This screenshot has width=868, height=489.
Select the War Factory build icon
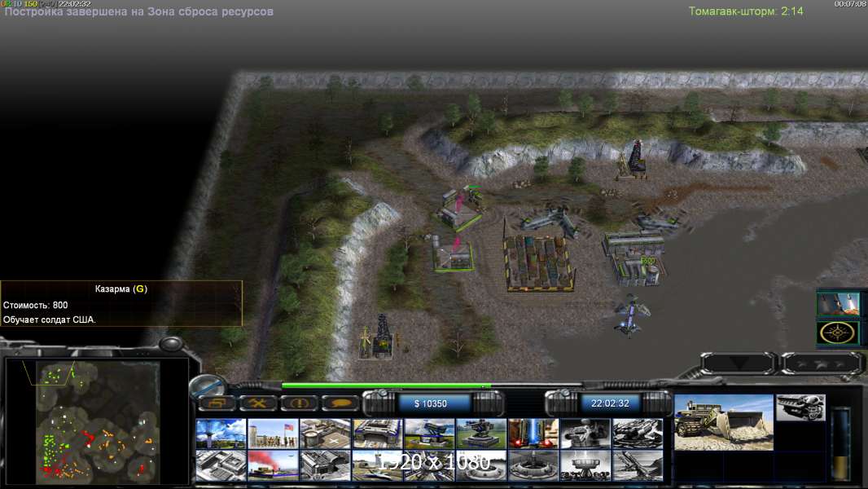[x=377, y=434]
